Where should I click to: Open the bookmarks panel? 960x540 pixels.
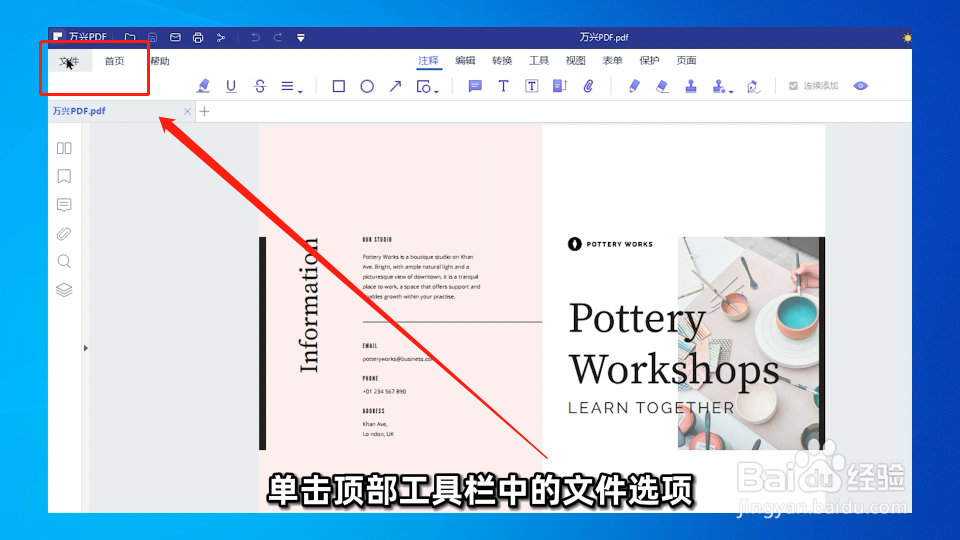coord(64,176)
